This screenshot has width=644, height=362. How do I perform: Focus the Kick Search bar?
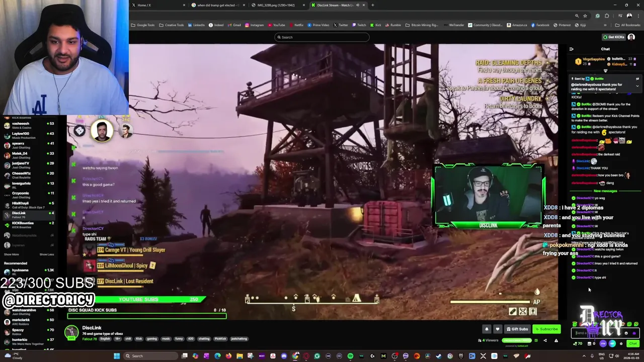click(x=322, y=37)
